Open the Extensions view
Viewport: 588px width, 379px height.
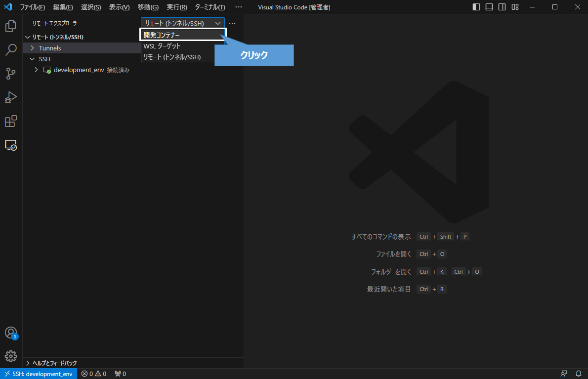pyautogui.click(x=11, y=121)
